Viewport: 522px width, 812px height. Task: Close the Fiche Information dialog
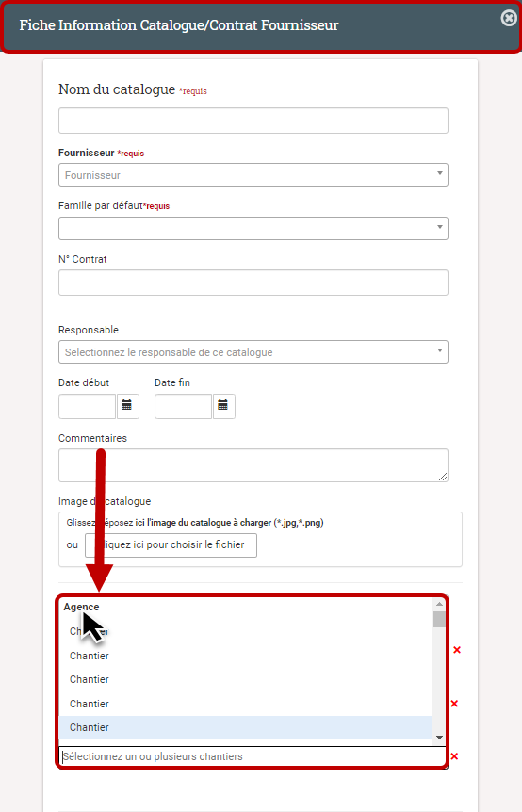509,19
